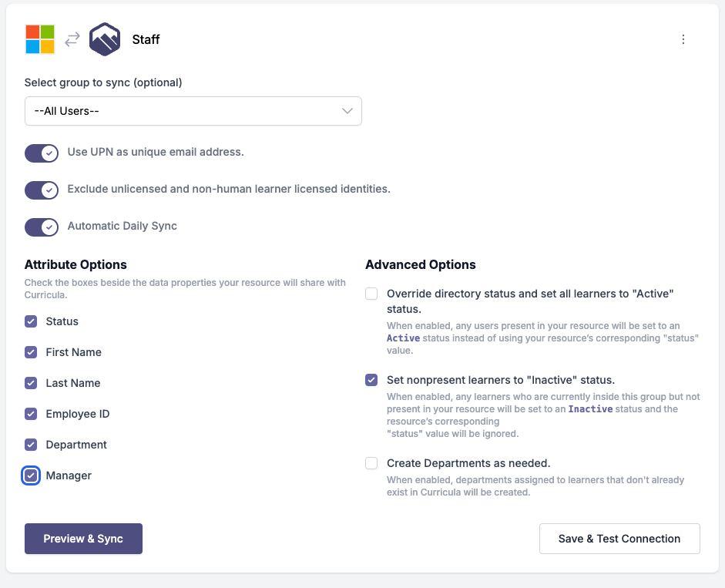The height and width of the screenshot is (588, 725).
Task: Enable Create Departments as needed
Action: point(371,463)
